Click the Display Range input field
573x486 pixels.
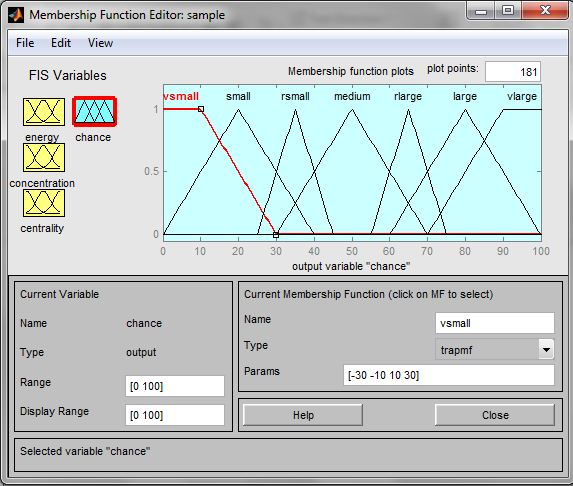pos(175,415)
